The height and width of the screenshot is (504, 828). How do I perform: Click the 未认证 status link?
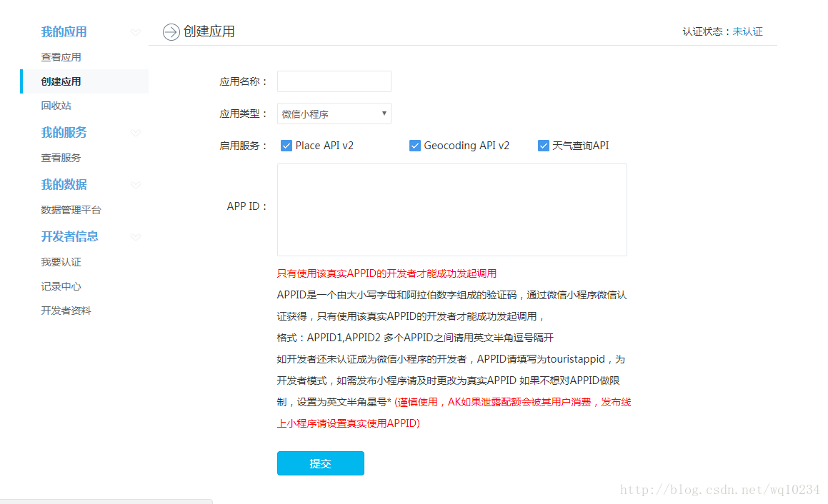748,31
